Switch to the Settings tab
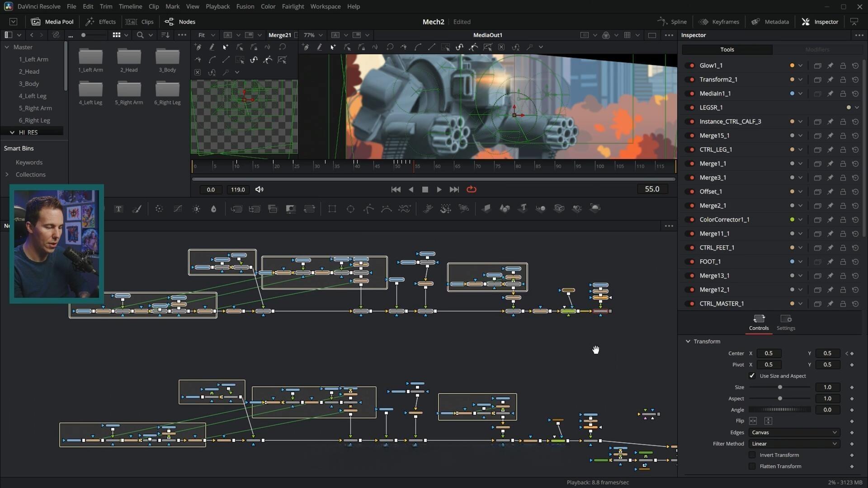This screenshot has height=488, width=868. (786, 323)
